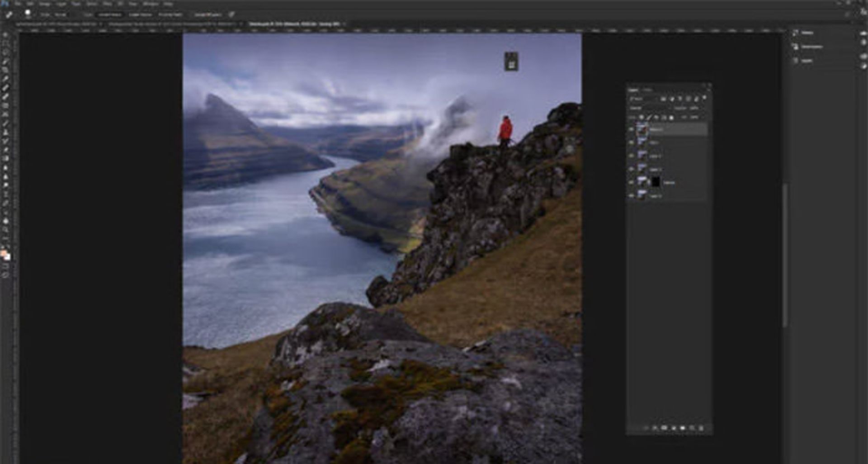
Task: Hide the topmost selected layer via its eye
Action: tap(631, 129)
